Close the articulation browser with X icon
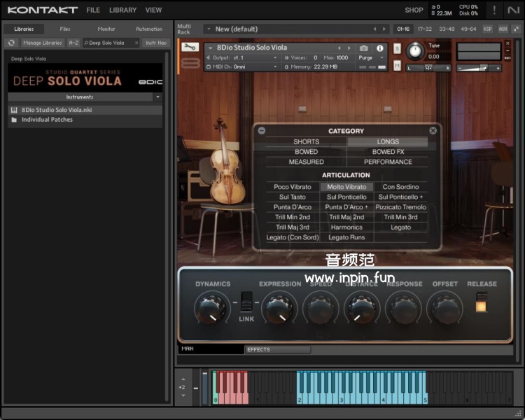 tap(433, 130)
